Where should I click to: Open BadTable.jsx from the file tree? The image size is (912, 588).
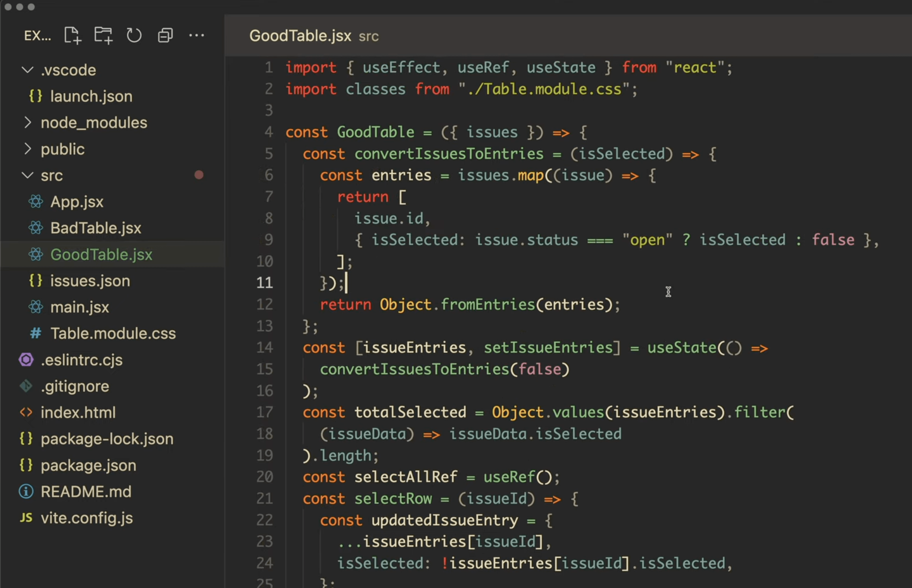[96, 228]
